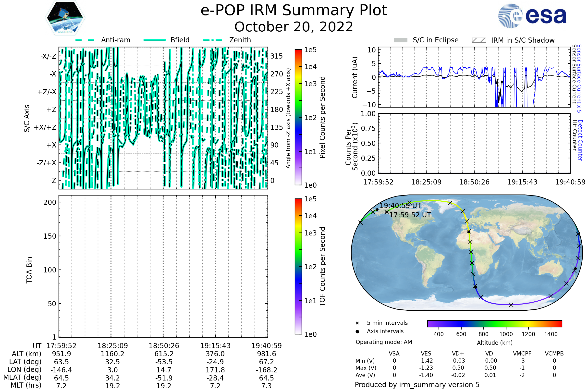Click the Anti-ram dashed line legend marker
Screen dimensions: 588x392
pos(85,40)
